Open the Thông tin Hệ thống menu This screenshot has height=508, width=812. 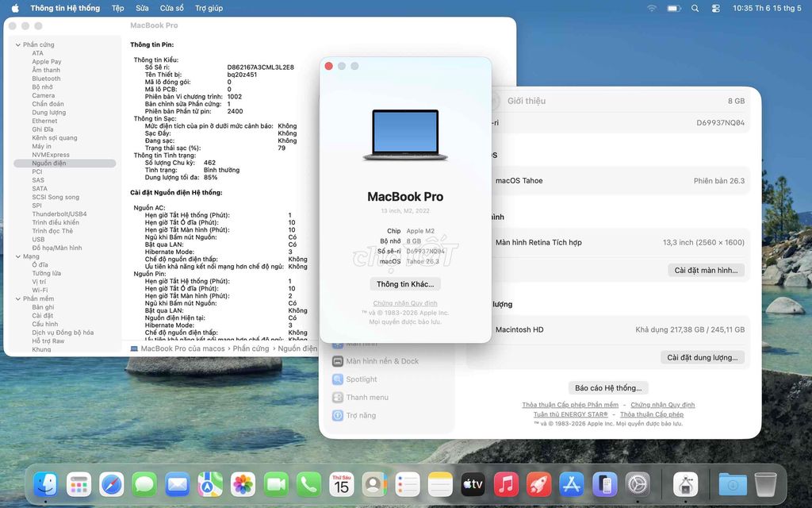click(x=65, y=8)
